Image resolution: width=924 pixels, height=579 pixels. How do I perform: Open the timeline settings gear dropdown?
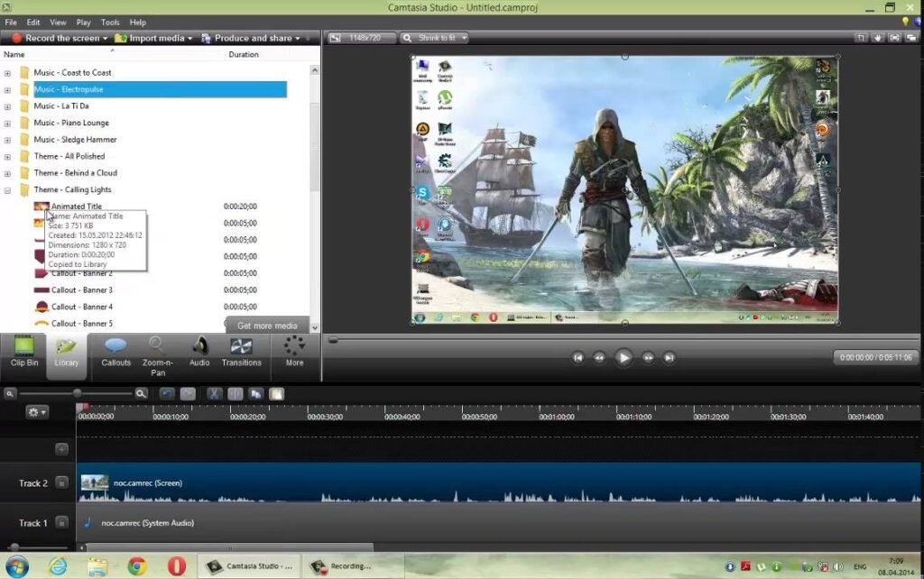(x=36, y=412)
